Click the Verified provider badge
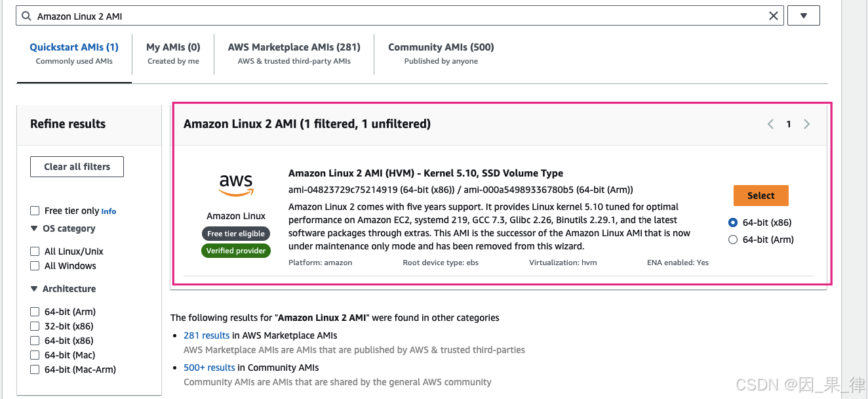Screen dimensions: 868x399 pyautogui.click(x=236, y=251)
